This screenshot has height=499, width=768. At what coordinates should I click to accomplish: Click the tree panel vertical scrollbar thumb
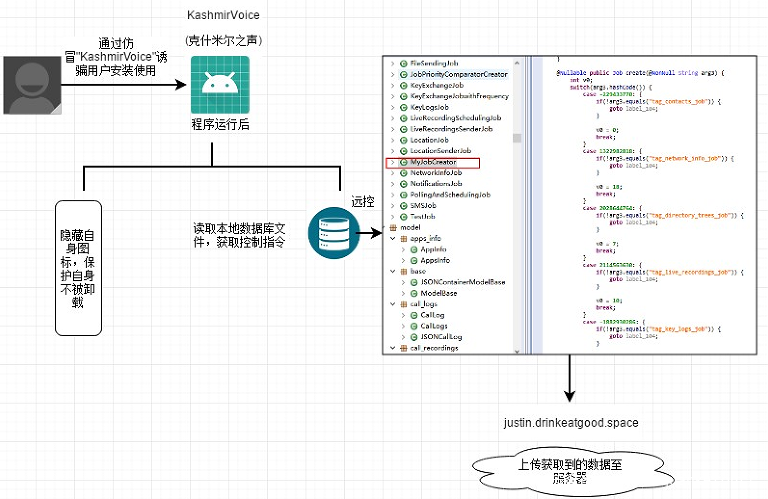pyautogui.click(x=517, y=137)
